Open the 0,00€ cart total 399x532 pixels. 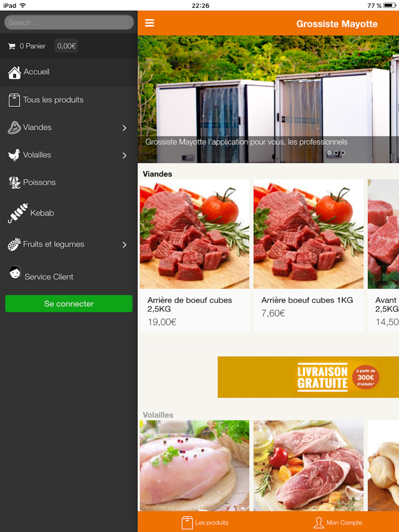[66, 46]
